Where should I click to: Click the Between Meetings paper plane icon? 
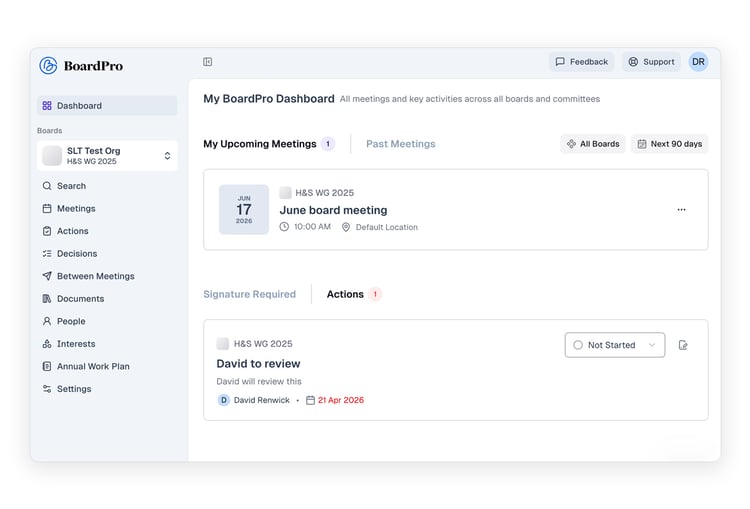point(47,276)
